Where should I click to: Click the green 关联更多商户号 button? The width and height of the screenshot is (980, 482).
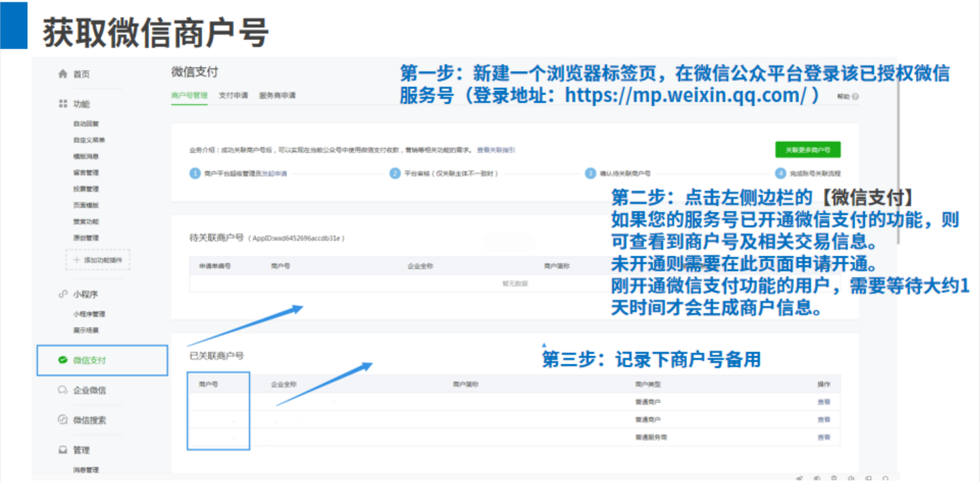coord(807,150)
